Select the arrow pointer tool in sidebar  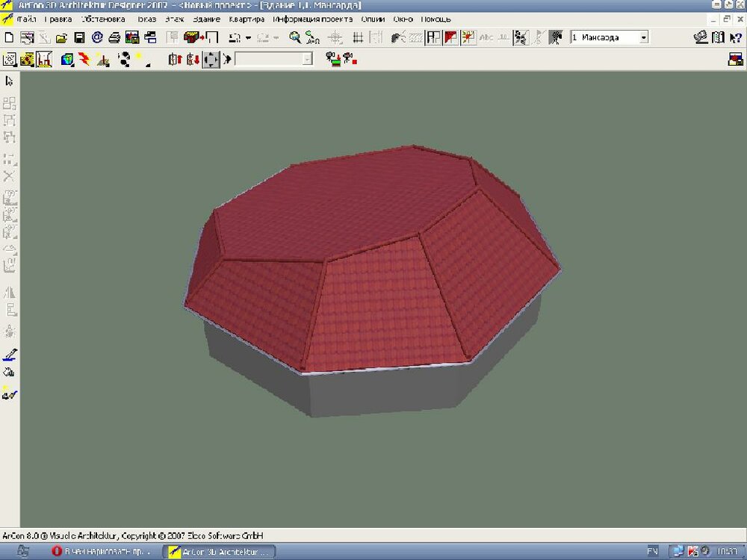[10, 81]
